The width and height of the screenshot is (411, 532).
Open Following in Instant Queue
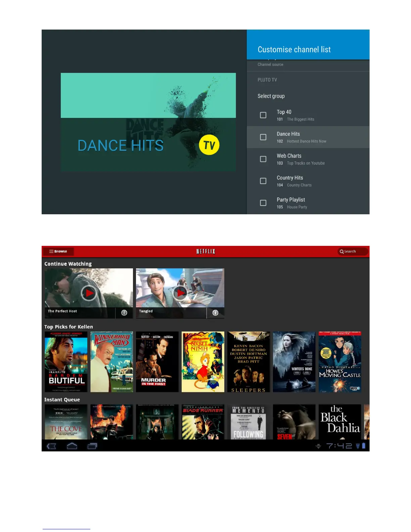click(248, 422)
